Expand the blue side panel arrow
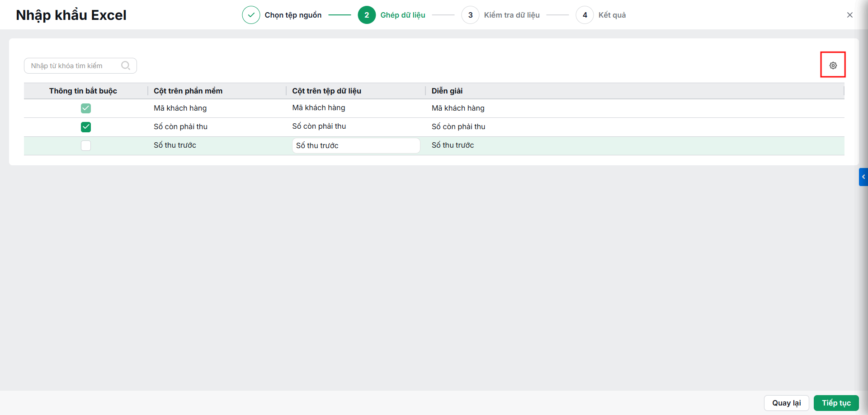The width and height of the screenshot is (868, 415). pos(863,177)
